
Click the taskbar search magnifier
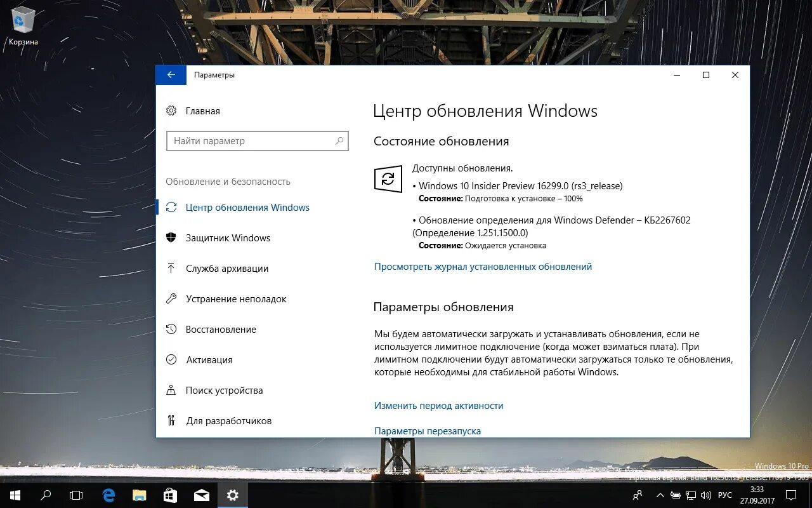pos(46,495)
